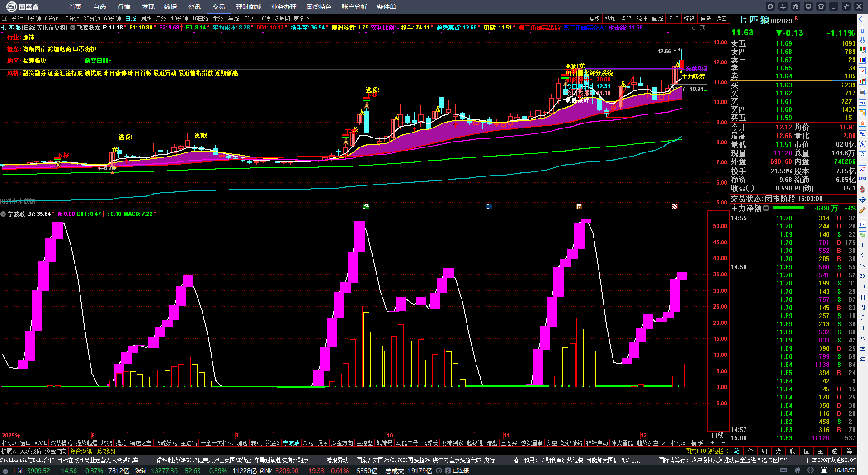The width and height of the screenshot is (868, 475).
Task: Select the pencil drawing tool in sidebar
Action: tap(863, 210)
